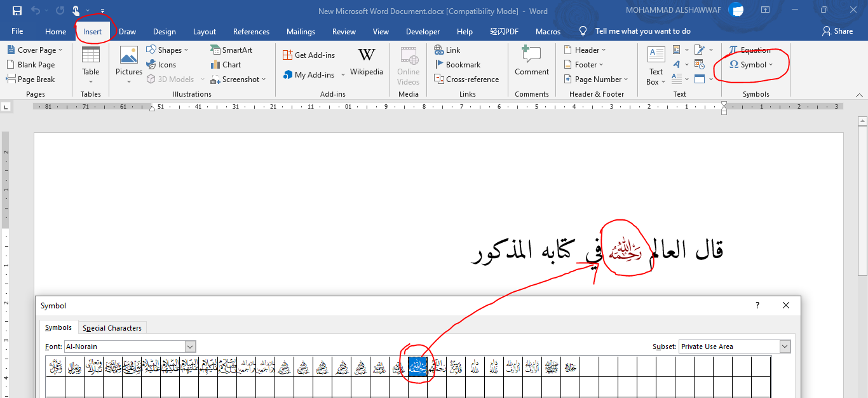Switch to the Draw tab
The width and height of the screenshot is (868, 398).
pyautogui.click(x=127, y=31)
